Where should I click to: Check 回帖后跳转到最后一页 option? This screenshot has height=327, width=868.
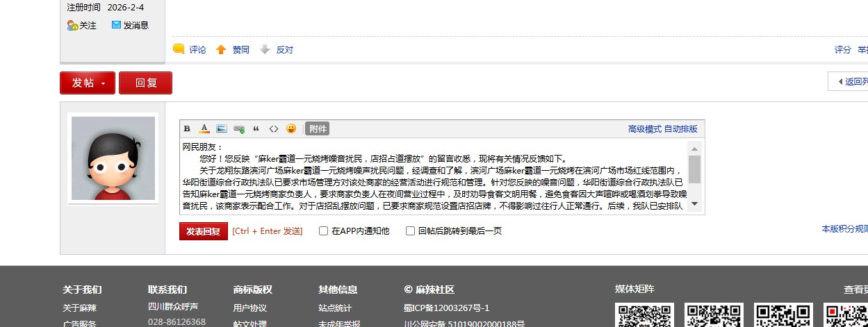410,231
